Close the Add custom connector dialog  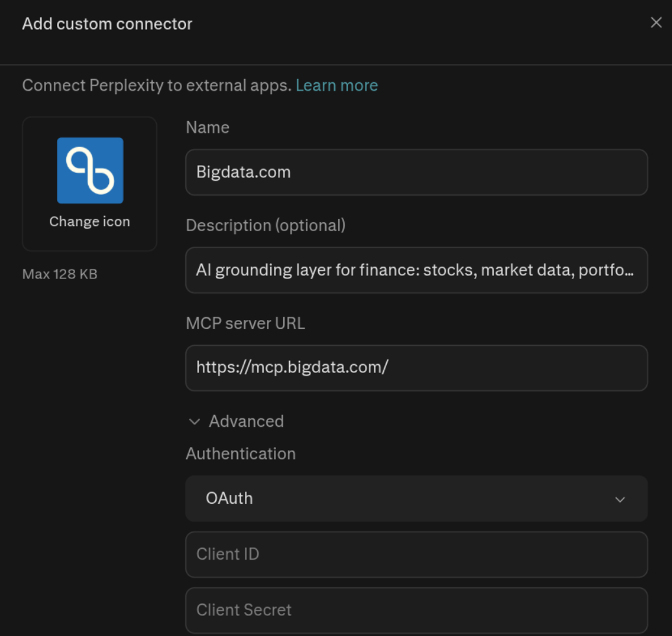pyautogui.click(x=656, y=23)
